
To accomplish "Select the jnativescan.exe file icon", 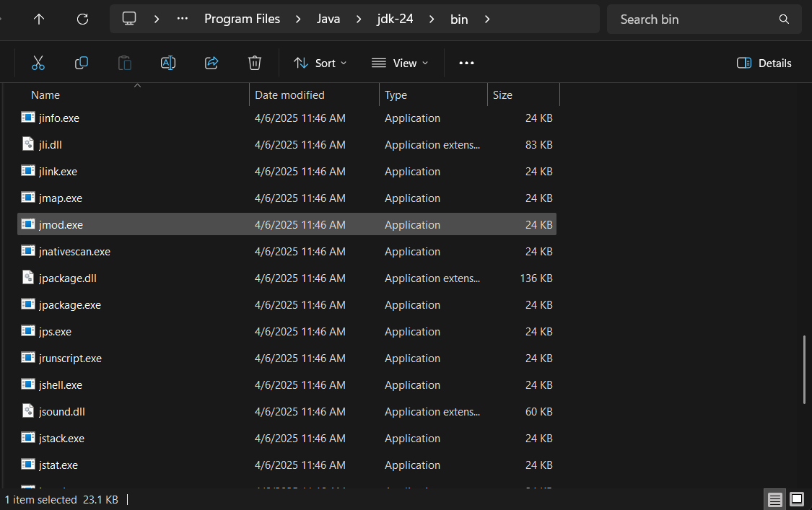I will pos(28,251).
